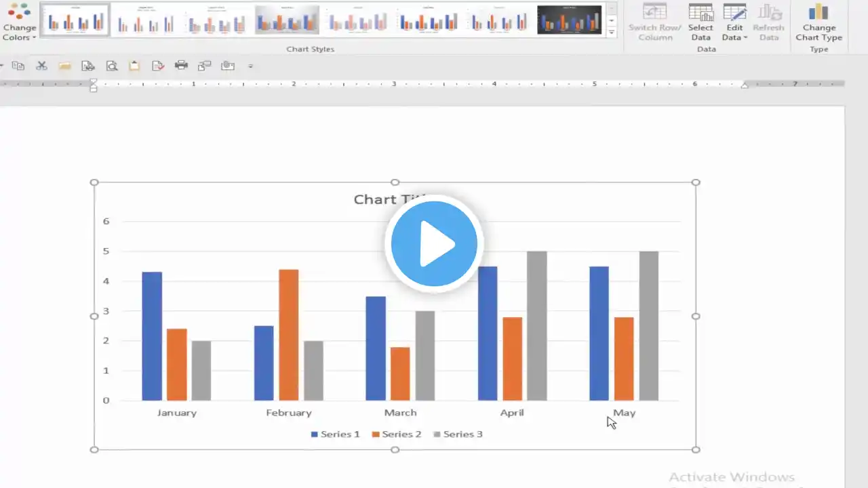
Task: Click the Switch Row/Column button
Action: [654, 22]
